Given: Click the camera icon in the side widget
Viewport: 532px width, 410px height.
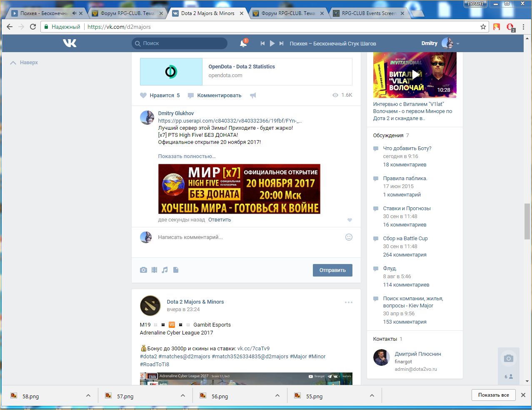Looking at the screenshot, I should pyautogui.click(x=508, y=358).
